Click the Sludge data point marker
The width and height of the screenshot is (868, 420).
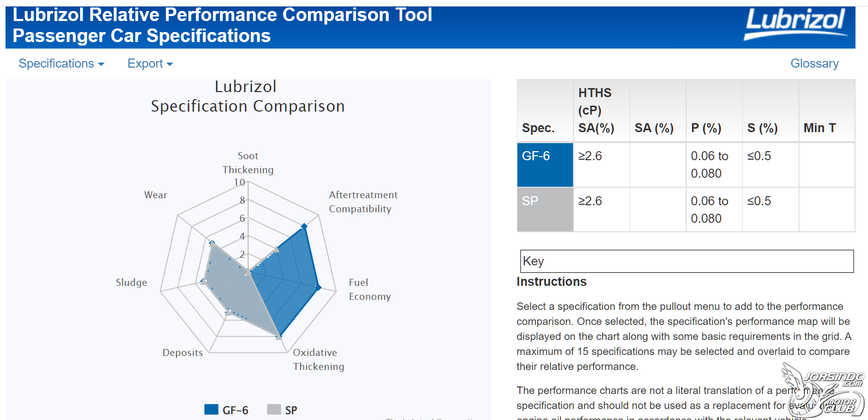pos(204,282)
